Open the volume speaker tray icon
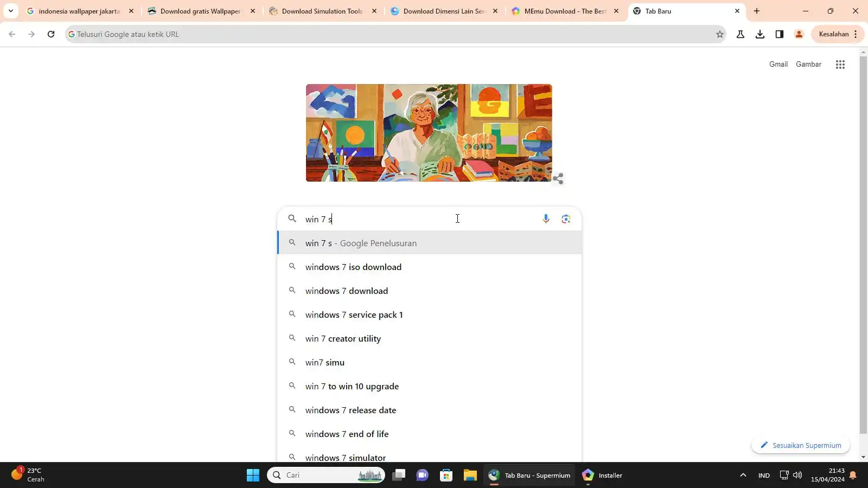 [x=797, y=475]
